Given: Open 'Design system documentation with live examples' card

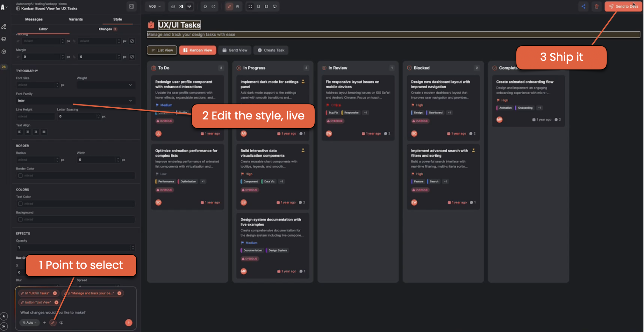Looking at the screenshot, I should point(273,246).
